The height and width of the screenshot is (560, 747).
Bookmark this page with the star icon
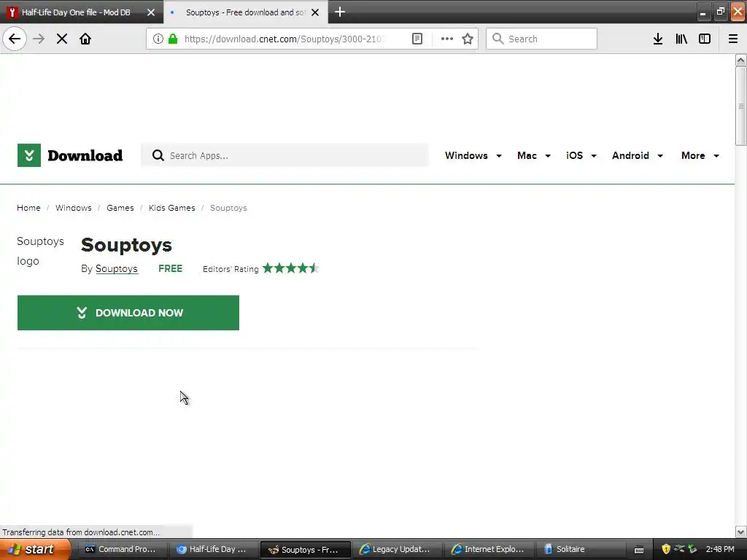point(468,39)
